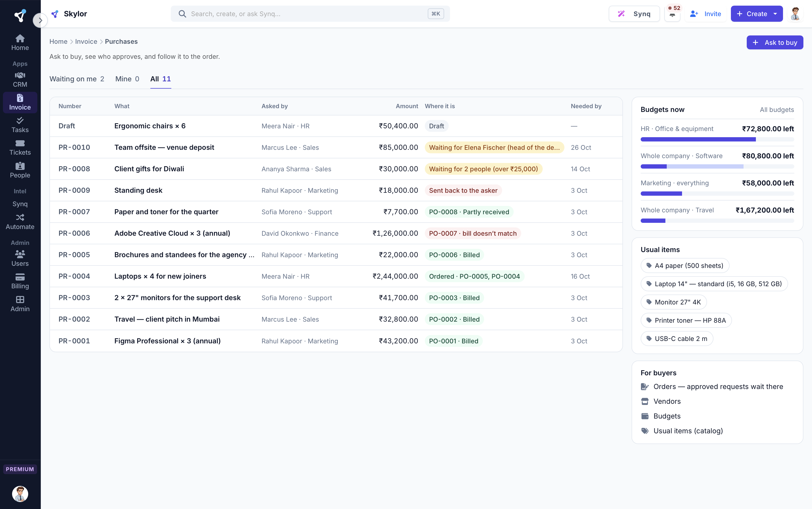Image resolution: width=812 pixels, height=509 pixels.
Task: Open Home in the sidebar
Action: click(x=20, y=43)
